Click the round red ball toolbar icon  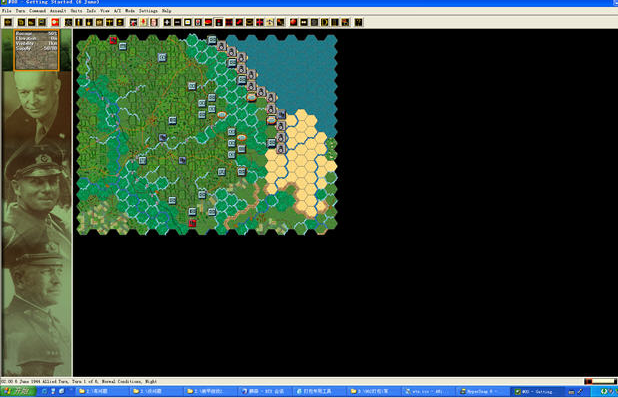(x=293, y=22)
